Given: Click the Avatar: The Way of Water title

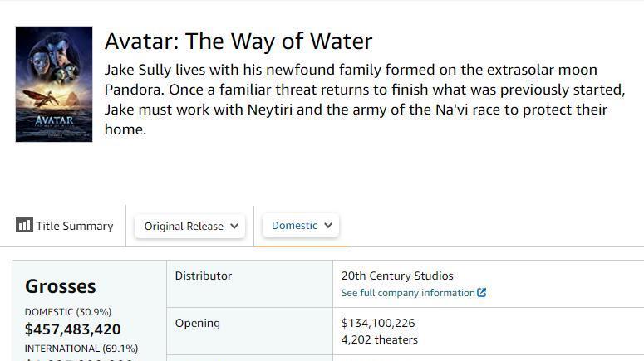Looking at the screenshot, I should (x=238, y=41).
